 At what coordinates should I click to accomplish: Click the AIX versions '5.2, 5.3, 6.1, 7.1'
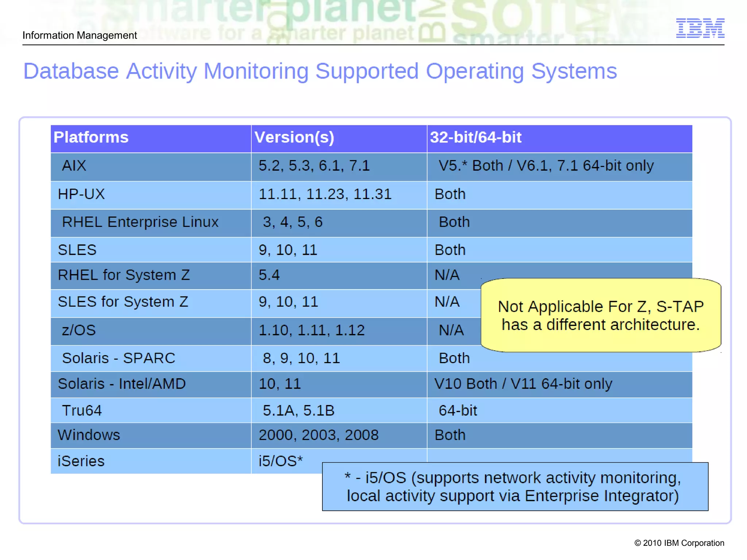pyautogui.click(x=314, y=166)
